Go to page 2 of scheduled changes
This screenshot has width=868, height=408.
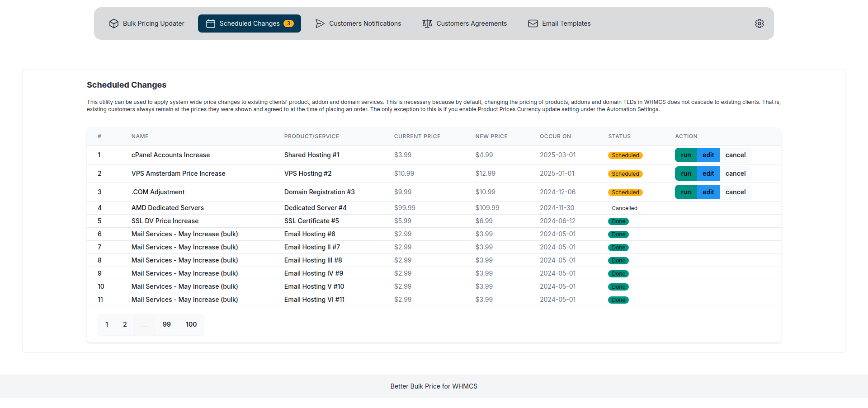click(125, 324)
